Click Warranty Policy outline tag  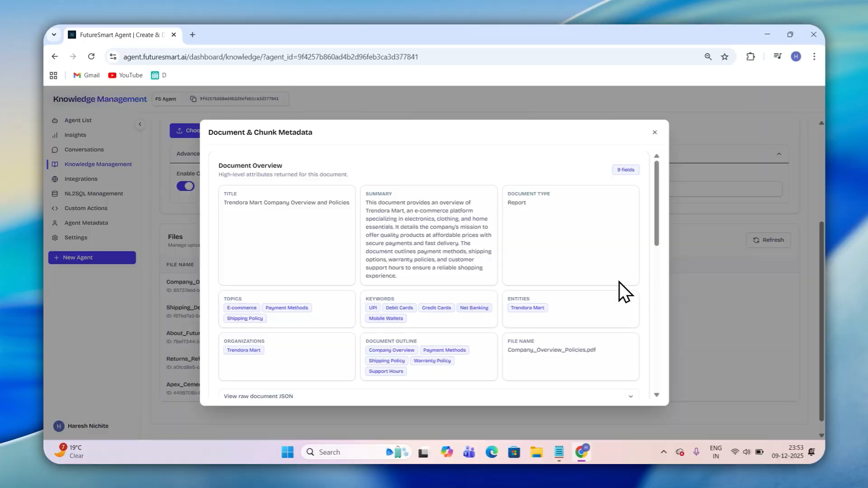432,361
